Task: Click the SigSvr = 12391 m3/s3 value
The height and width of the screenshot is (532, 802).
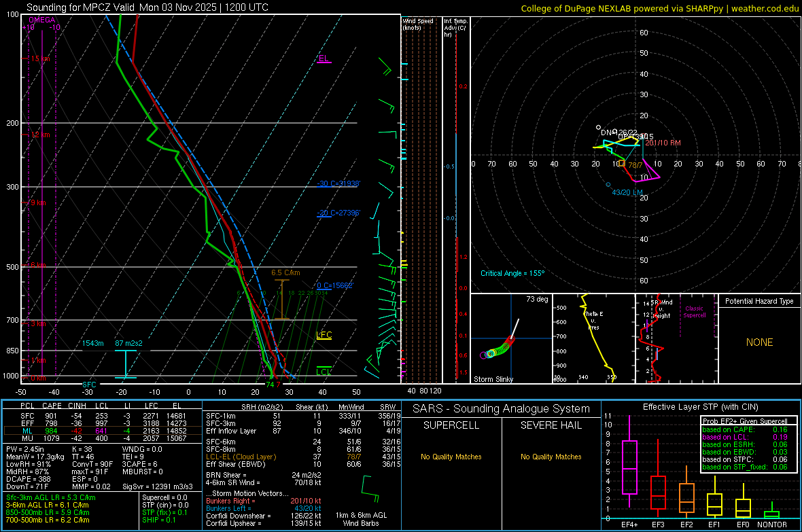Action: (x=158, y=486)
